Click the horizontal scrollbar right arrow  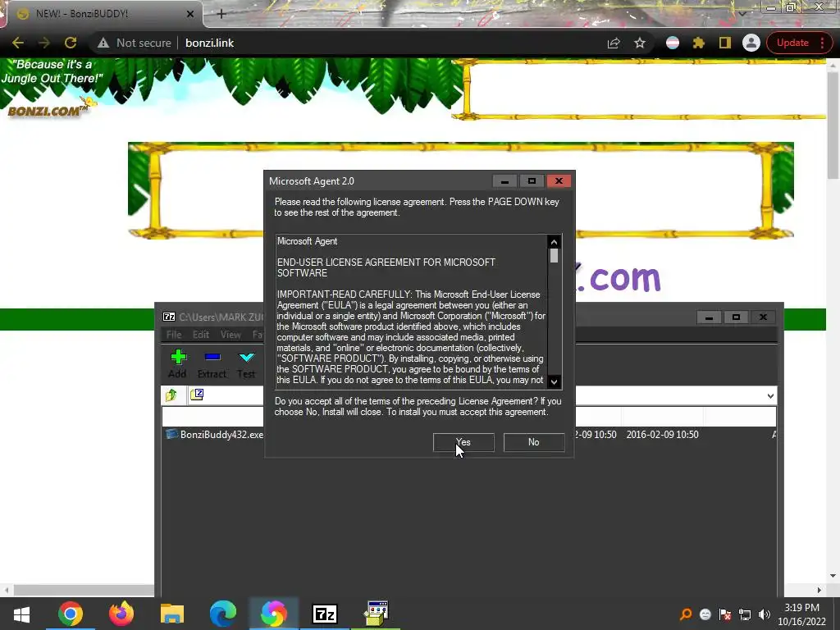[x=819, y=590]
